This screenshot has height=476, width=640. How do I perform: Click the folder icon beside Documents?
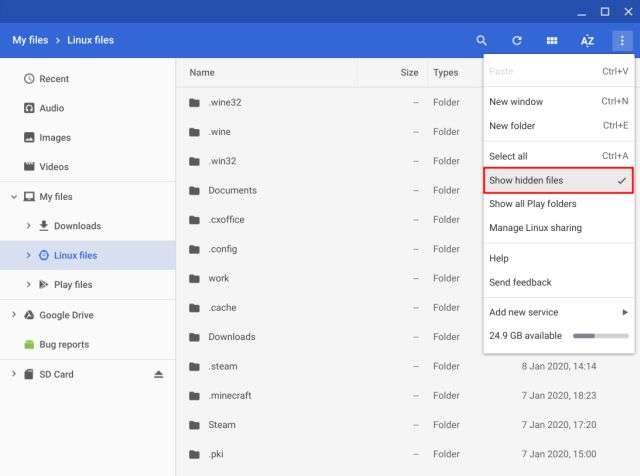click(x=194, y=191)
